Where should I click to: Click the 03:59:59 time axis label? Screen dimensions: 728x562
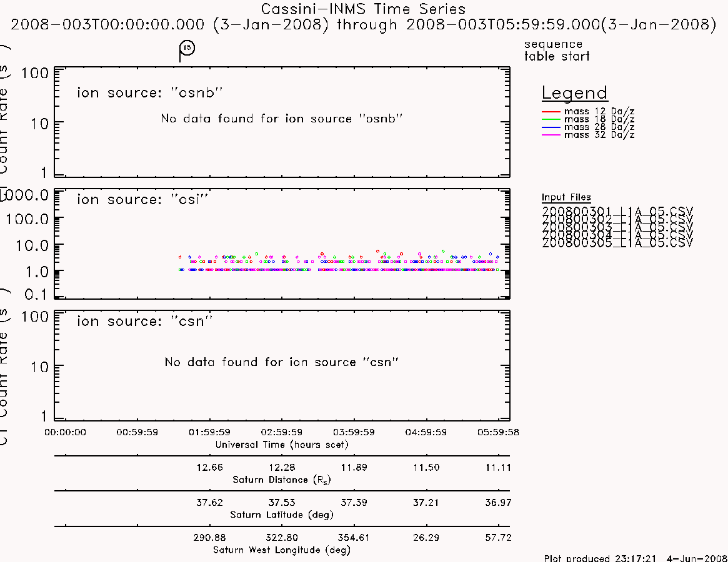pyautogui.click(x=354, y=432)
